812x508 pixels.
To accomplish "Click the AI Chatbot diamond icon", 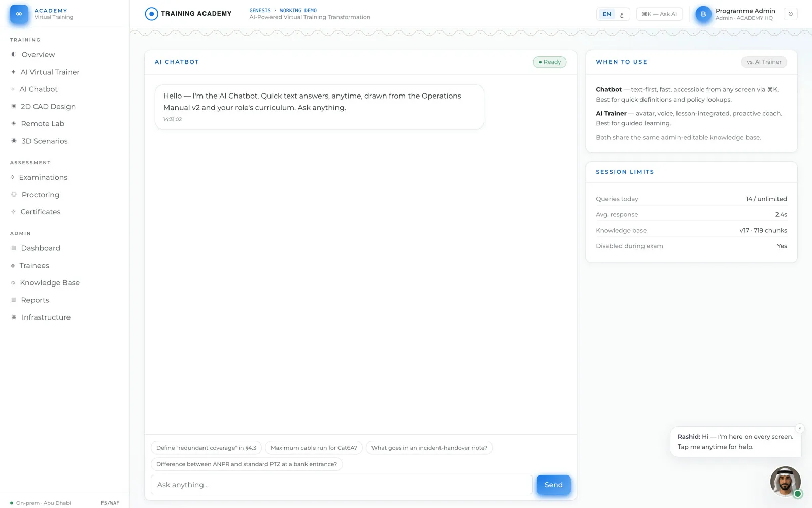I will (x=13, y=89).
